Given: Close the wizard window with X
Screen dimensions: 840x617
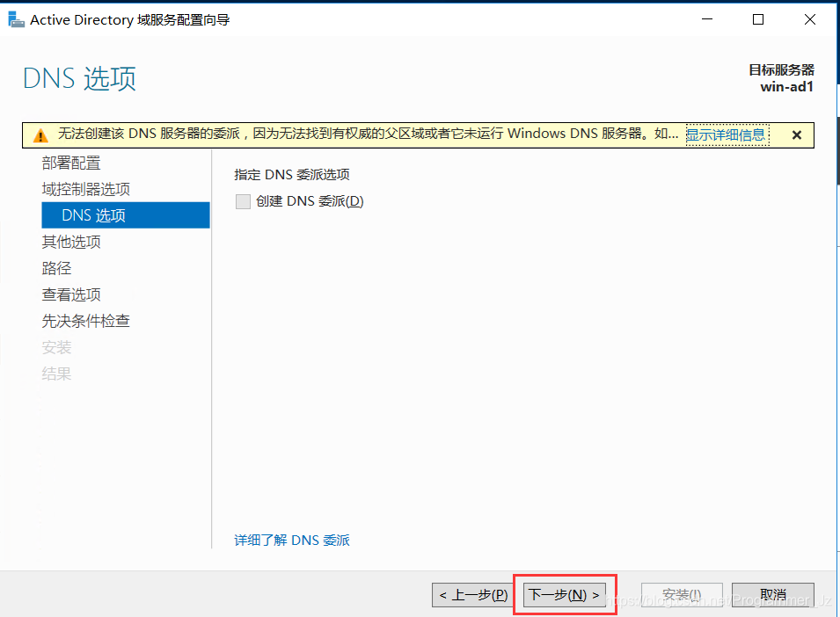Looking at the screenshot, I should click(810, 19).
